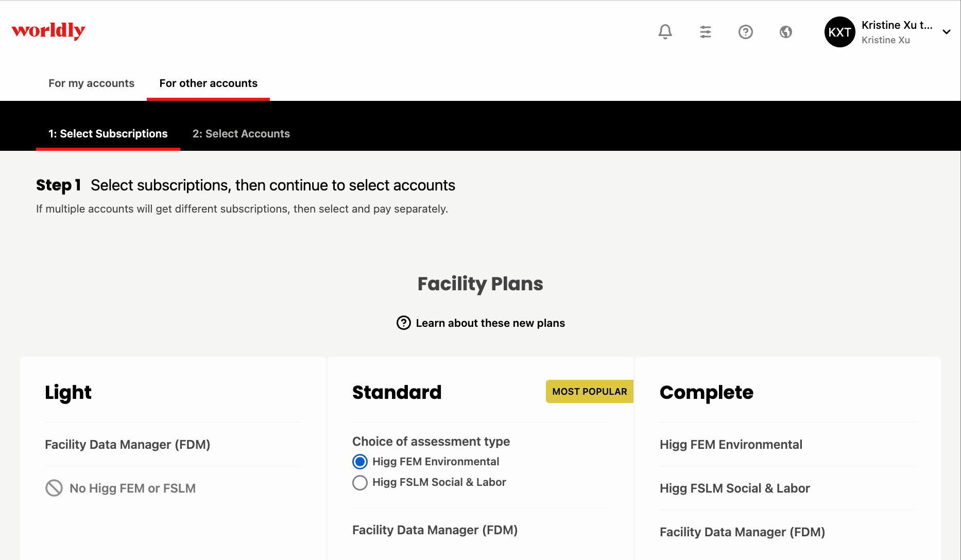Open the settings sliders icon
Viewport: 961px width, 560px height.
click(x=706, y=32)
